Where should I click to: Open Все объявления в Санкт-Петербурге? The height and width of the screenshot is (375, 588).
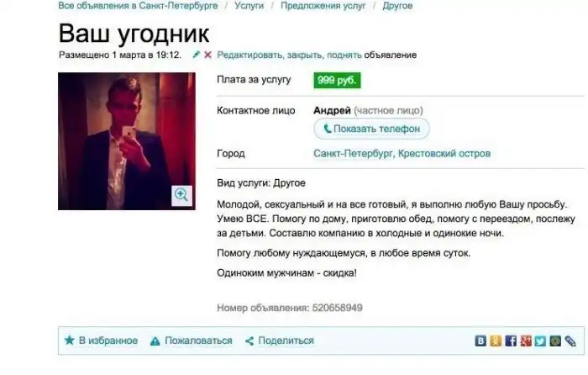point(138,6)
